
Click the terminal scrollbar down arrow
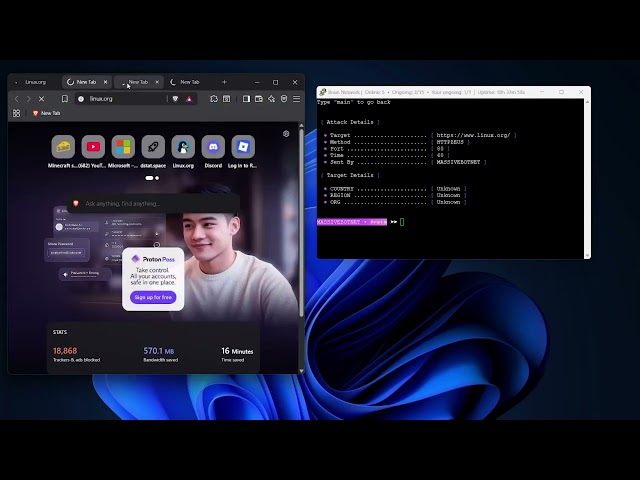click(587, 256)
